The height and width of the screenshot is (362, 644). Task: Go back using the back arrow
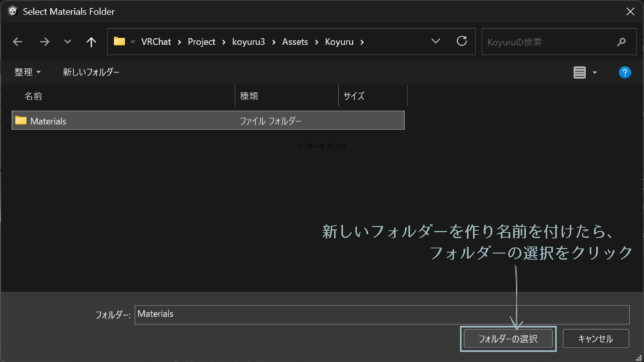coord(18,42)
